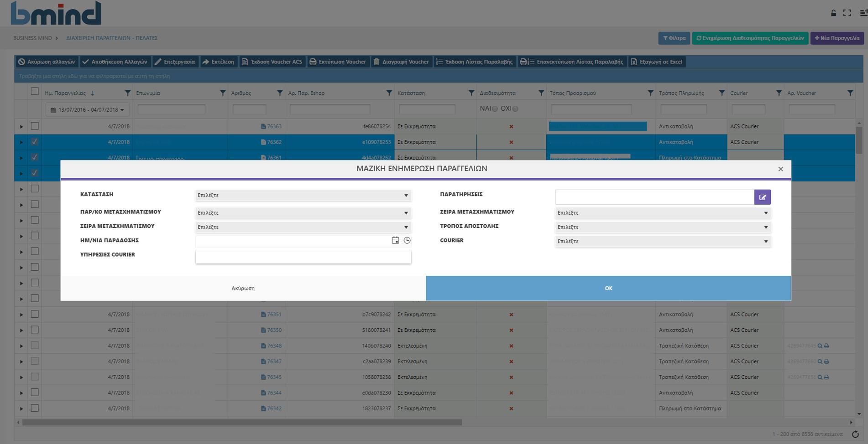Viewport: 868px width, 444px height.
Task: Click Εκτύπωση Voucher
Action: click(338, 62)
